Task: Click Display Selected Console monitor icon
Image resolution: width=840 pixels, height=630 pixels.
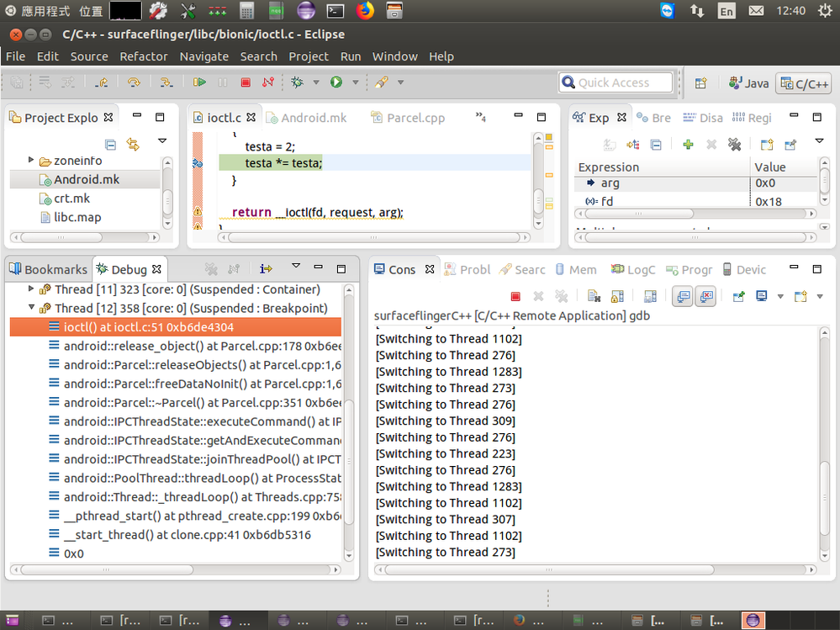Action: tap(762, 296)
